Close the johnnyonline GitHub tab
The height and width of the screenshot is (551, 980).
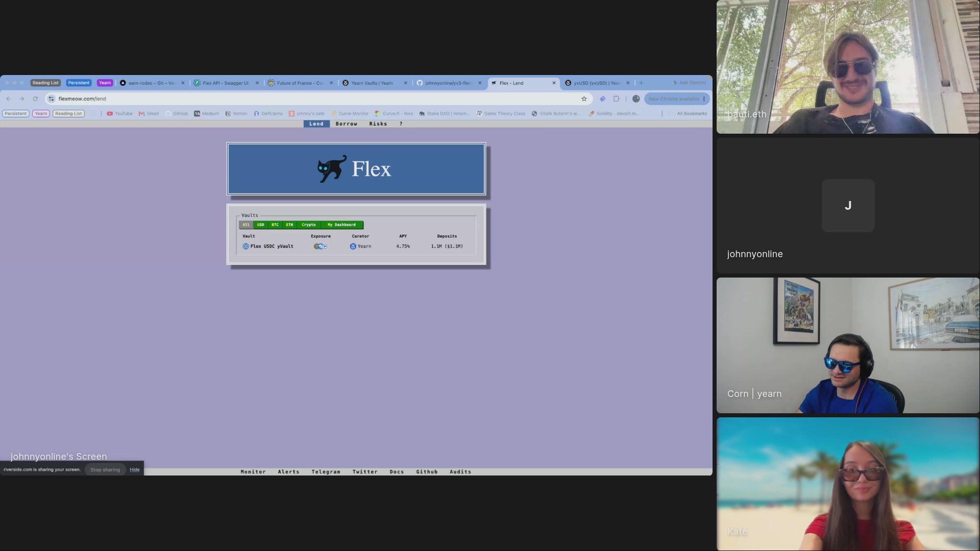pyautogui.click(x=480, y=83)
